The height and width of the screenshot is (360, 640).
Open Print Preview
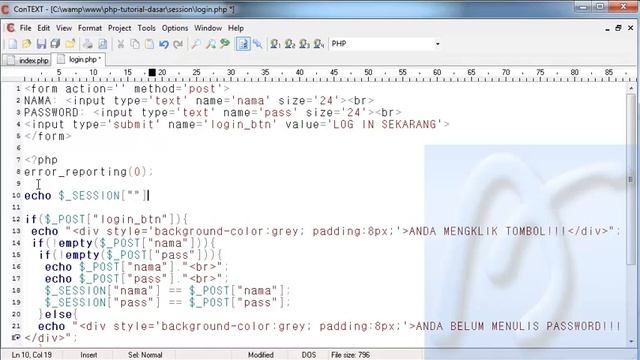click(102, 44)
